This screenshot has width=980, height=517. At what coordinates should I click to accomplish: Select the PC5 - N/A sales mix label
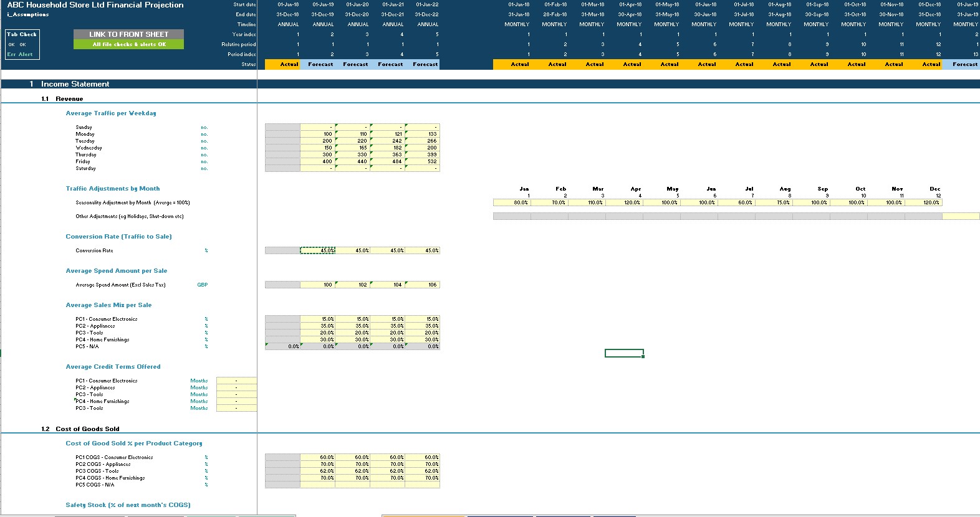[87, 346]
